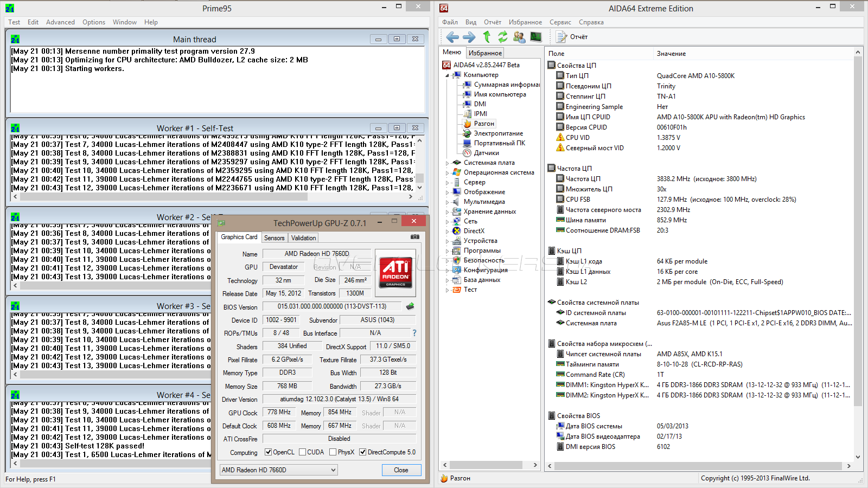Switch to the Sensors tab
Viewport: 868px width, 488px height.
point(274,238)
